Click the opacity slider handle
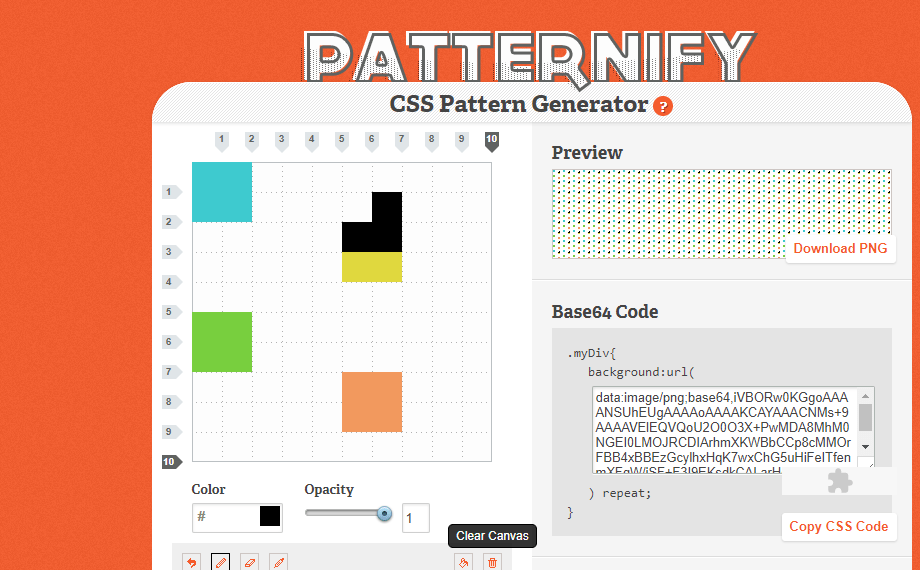Screen dimensions: 920x570 [x=384, y=514]
